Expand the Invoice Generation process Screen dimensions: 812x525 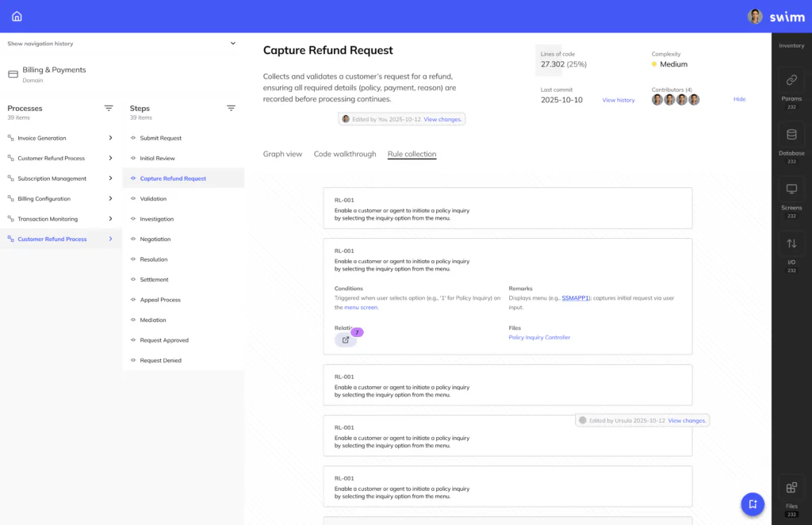click(110, 138)
